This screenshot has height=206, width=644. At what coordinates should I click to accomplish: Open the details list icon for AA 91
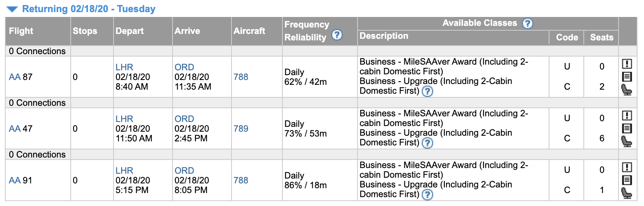coord(627,180)
